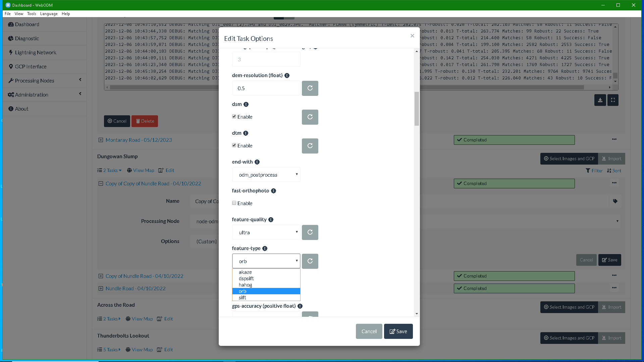The height and width of the screenshot is (362, 644).
Task: Open the end-with dropdown
Action: point(266,174)
